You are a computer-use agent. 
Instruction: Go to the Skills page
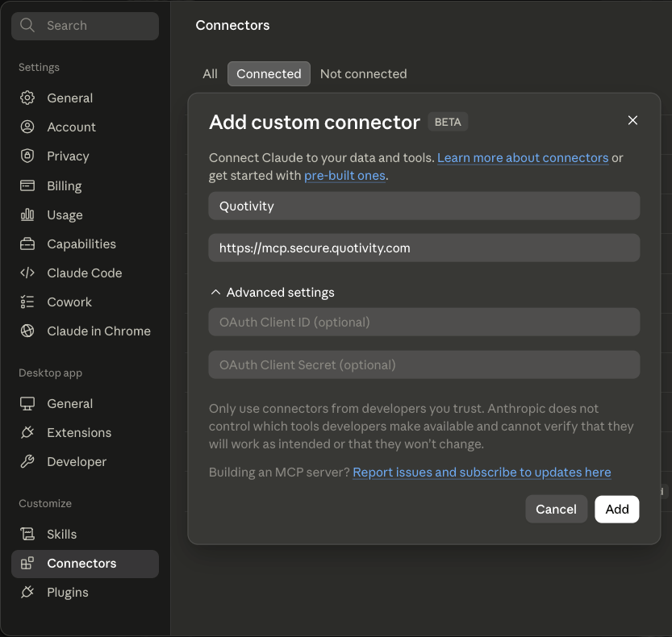(85, 534)
